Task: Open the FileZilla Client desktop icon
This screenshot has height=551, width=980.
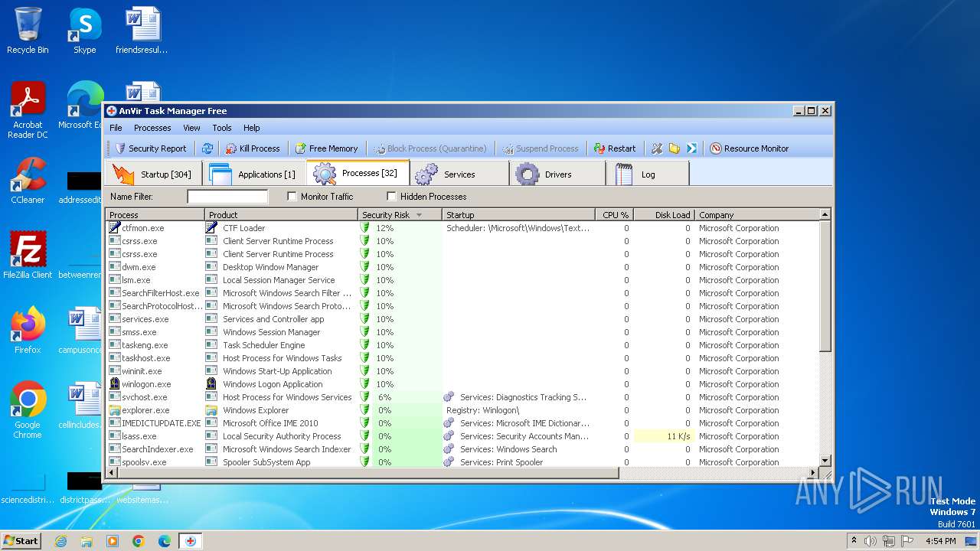Action: pyautogui.click(x=28, y=255)
